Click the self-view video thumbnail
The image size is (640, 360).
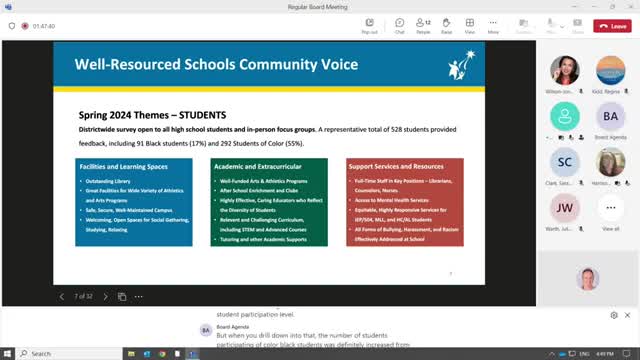[588, 279]
